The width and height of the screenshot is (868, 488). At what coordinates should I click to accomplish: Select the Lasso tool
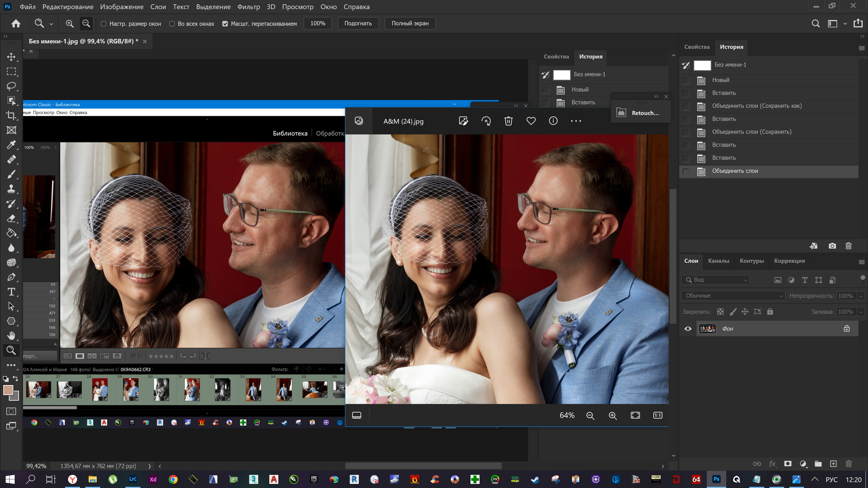11,86
